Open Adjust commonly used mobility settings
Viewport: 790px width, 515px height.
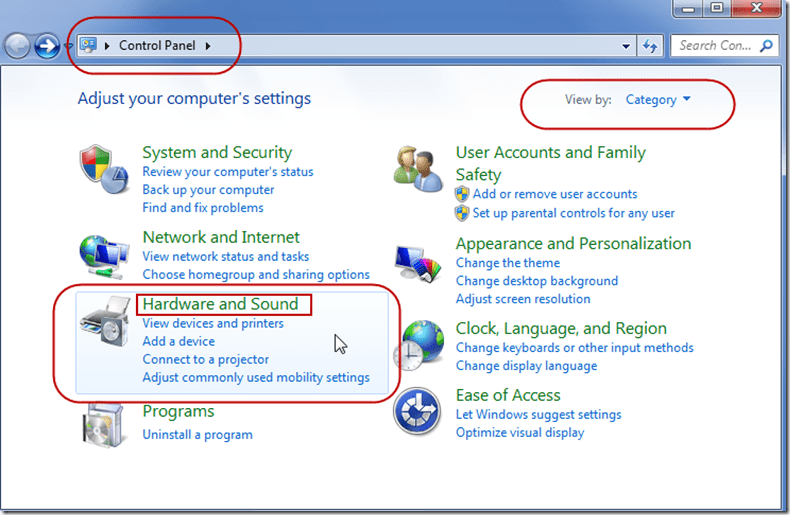(256, 378)
